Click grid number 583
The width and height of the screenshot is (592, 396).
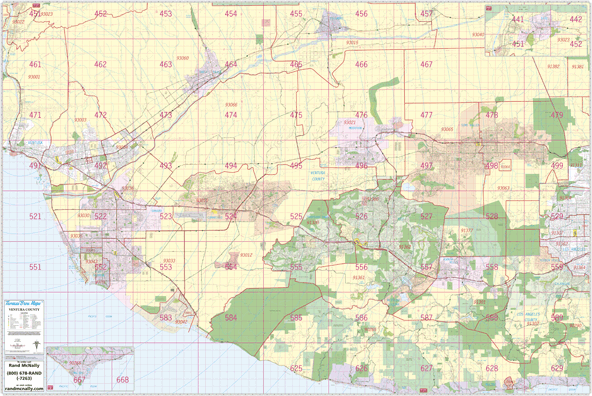click(166, 317)
